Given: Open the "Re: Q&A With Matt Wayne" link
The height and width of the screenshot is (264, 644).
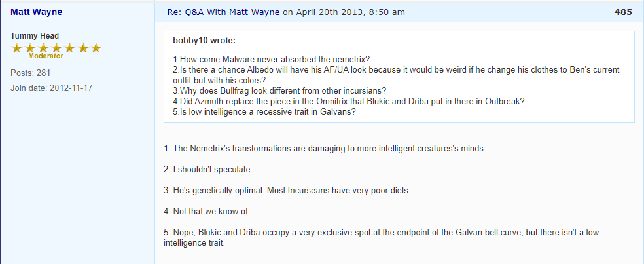Looking at the screenshot, I should click(x=224, y=12).
